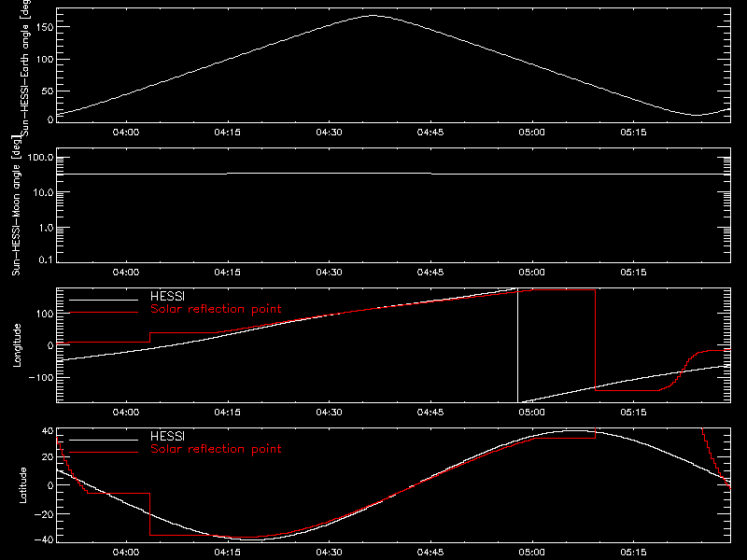Image resolution: width=747 pixels, height=560 pixels.
Task: Click the 05:15 tick label under the Sun-HESSI-Earth angle plot
Action: pos(633,133)
